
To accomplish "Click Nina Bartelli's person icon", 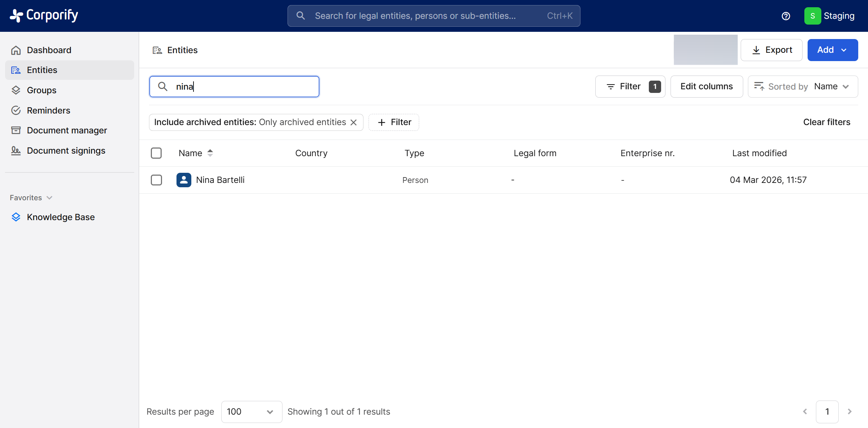I will [184, 180].
